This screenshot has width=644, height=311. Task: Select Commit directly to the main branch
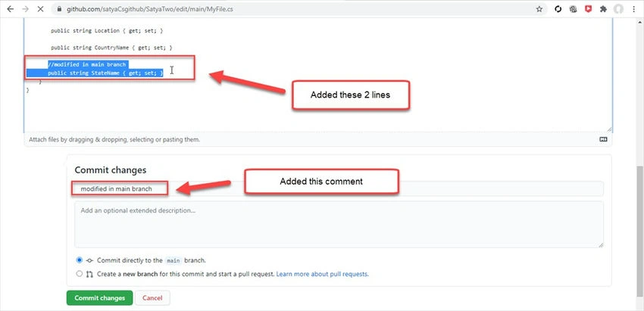[80, 260]
